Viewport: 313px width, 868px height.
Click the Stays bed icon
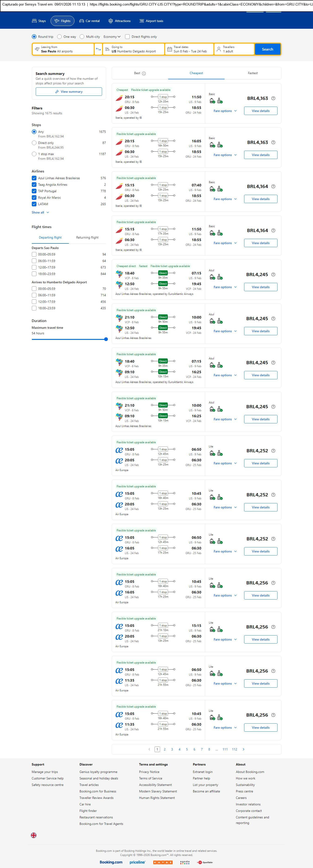tap(34, 21)
